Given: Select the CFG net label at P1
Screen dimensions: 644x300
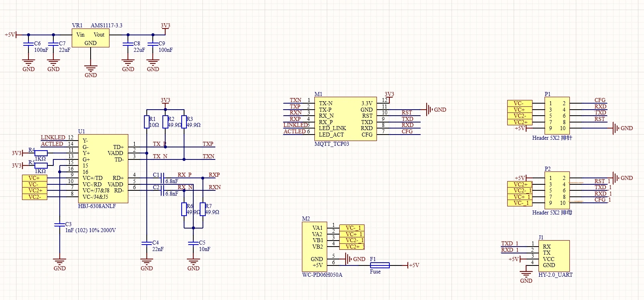Looking at the screenshot, I should pos(600,100).
